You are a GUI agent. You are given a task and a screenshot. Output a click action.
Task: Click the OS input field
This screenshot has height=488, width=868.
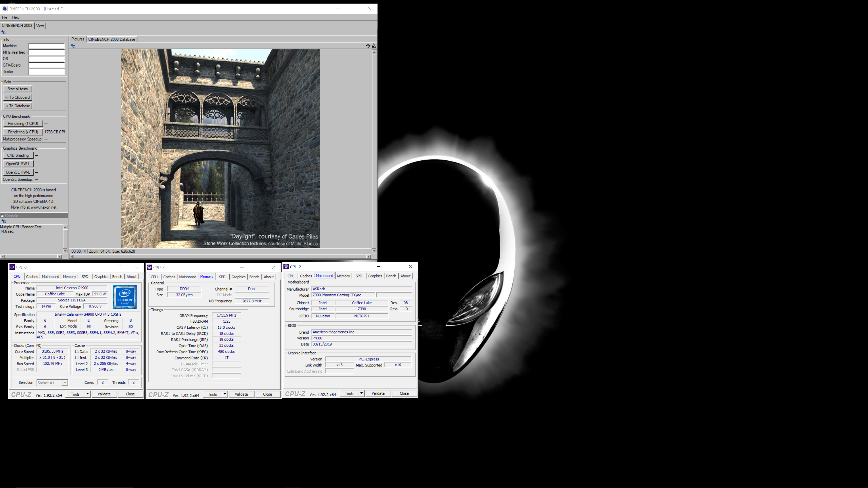pyautogui.click(x=47, y=59)
